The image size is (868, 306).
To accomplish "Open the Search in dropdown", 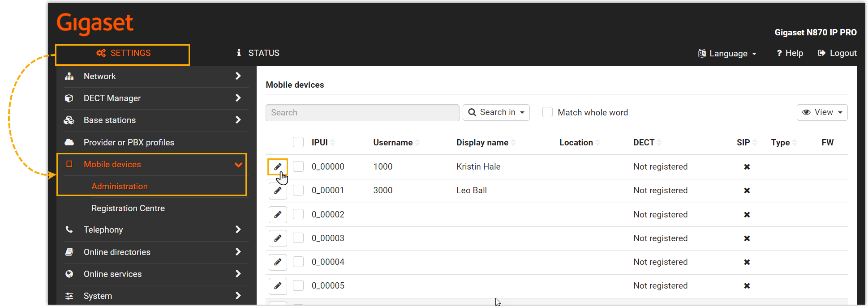I will point(496,112).
